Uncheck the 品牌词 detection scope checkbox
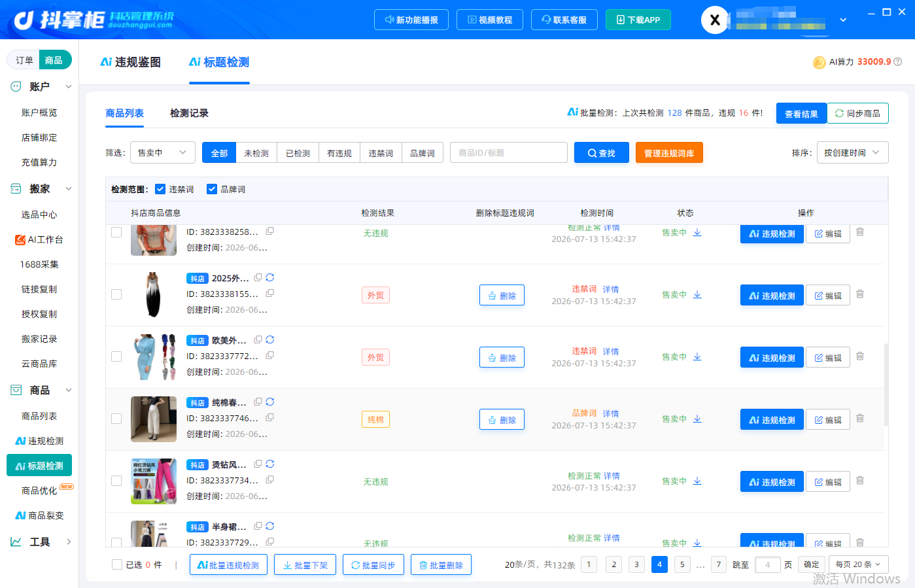 (x=212, y=189)
